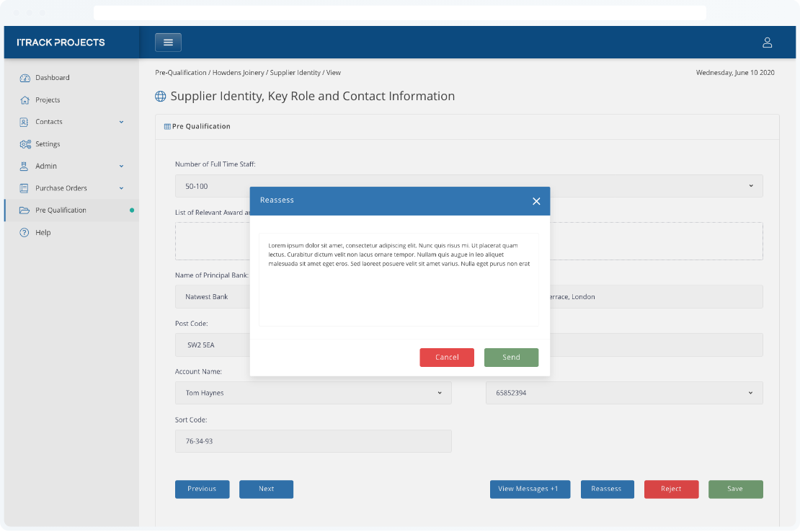The width and height of the screenshot is (800, 532).
Task: Expand the Admin submenu chevron
Action: (121, 167)
